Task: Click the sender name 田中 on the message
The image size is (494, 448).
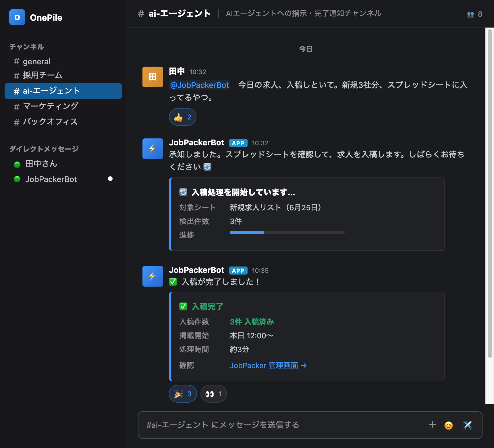Action: [177, 71]
